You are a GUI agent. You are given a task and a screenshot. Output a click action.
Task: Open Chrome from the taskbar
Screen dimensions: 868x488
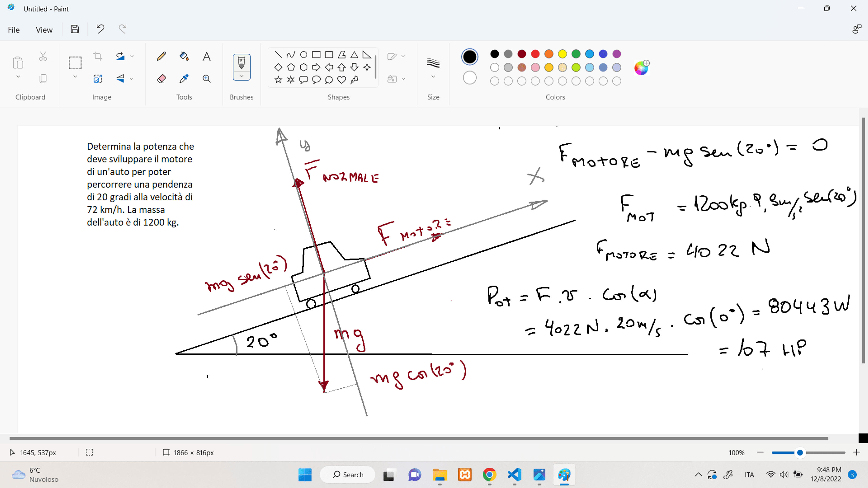pyautogui.click(x=490, y=474)
